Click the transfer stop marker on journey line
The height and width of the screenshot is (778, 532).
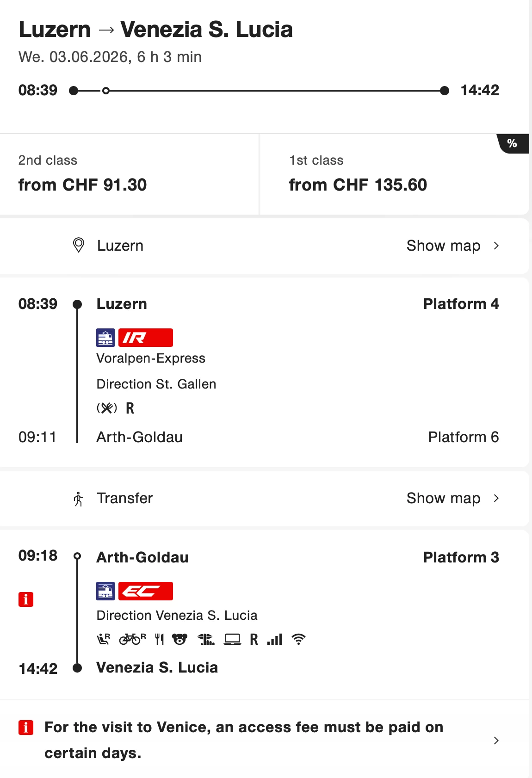point(106,91)
